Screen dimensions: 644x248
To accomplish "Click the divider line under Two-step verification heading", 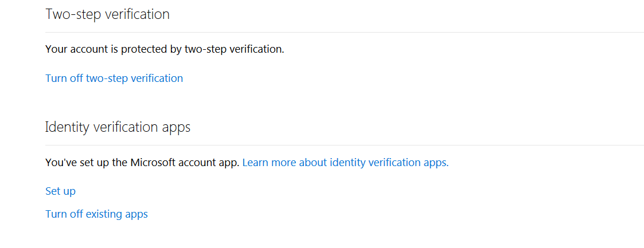I will click(345, 32).
